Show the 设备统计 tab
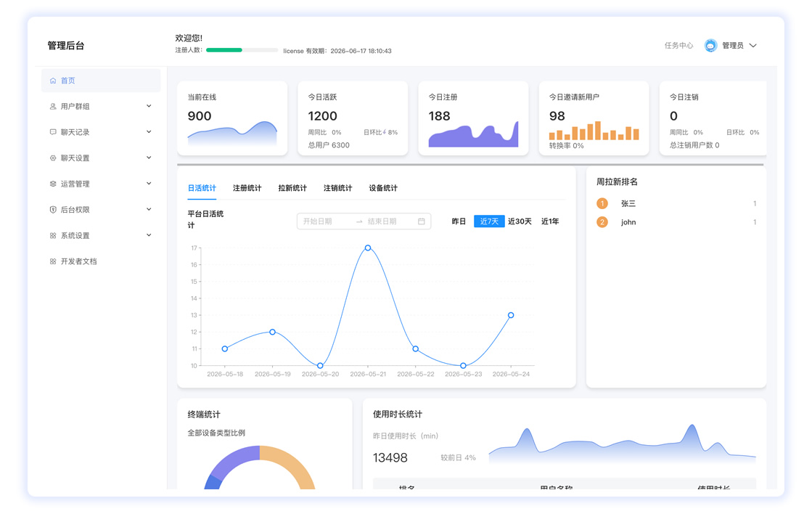Screen dimensions: 812x514 383,188
